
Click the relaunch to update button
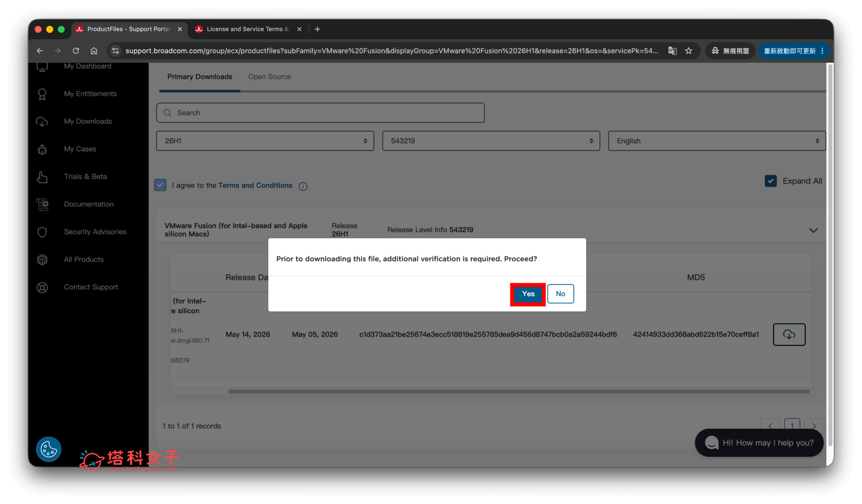point(794,51)
